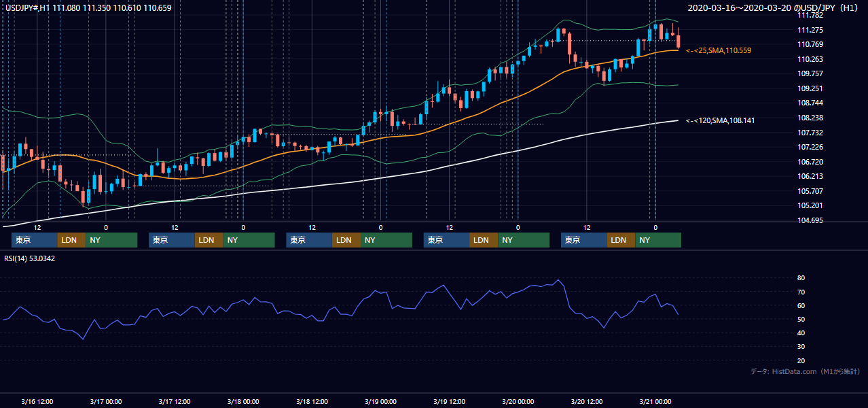This screenshot has height=408, width=868.
Task: Click price axis value 109.757
Action: (x=810, y=73)
